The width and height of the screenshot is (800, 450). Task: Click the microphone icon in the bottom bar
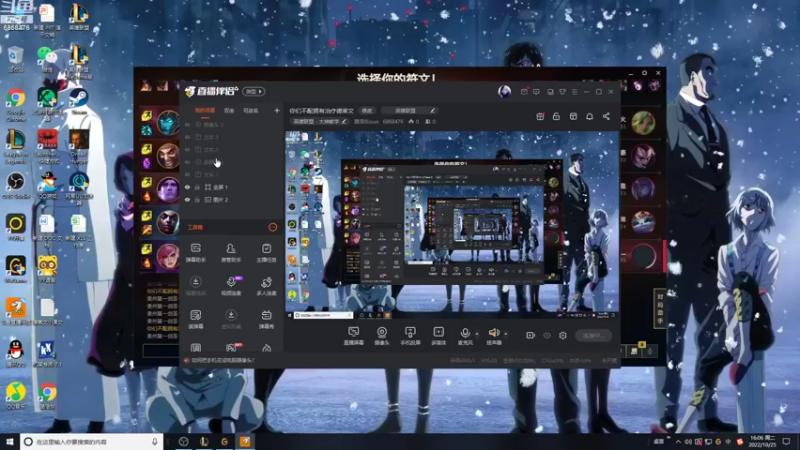click(465, 333)
